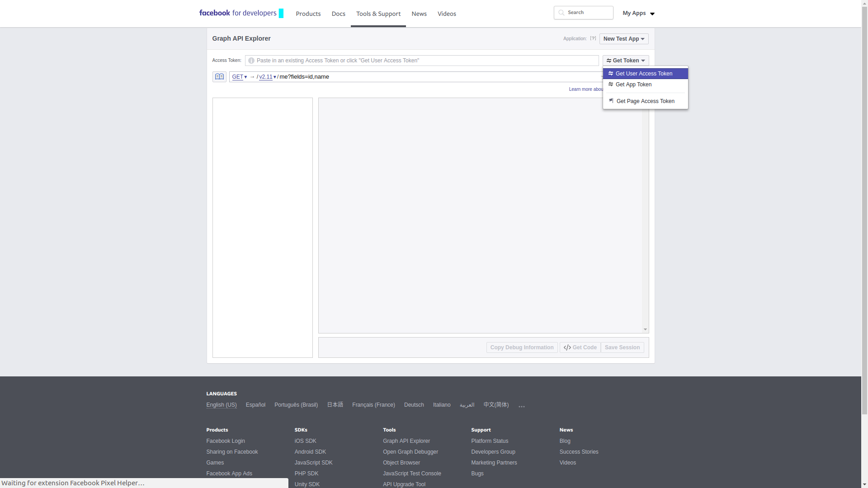Open iOS SDK footer link
Viewport: 868px width, 488px height.
point(306,441)
